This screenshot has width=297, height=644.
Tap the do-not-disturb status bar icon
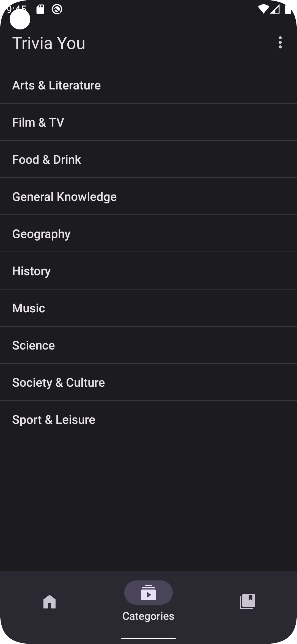point(57,9)
